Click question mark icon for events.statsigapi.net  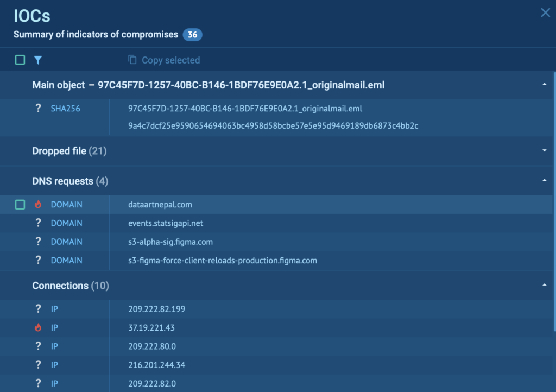pos(38,223)
